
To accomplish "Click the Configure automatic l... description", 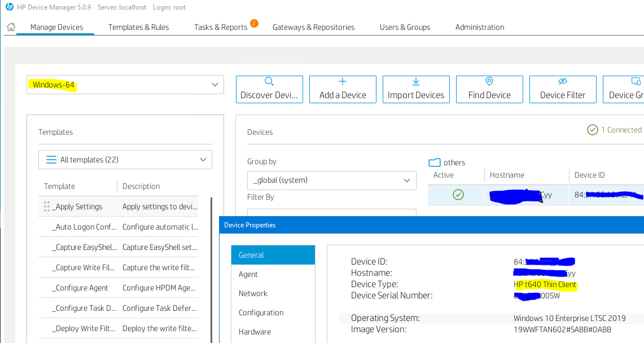I will tap(160, 227).
